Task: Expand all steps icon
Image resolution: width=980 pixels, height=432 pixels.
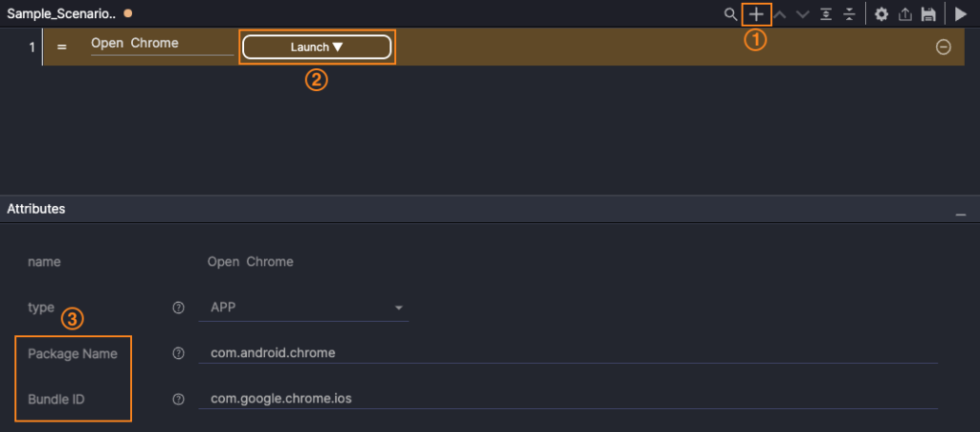Action: click(x=826, y=14)
